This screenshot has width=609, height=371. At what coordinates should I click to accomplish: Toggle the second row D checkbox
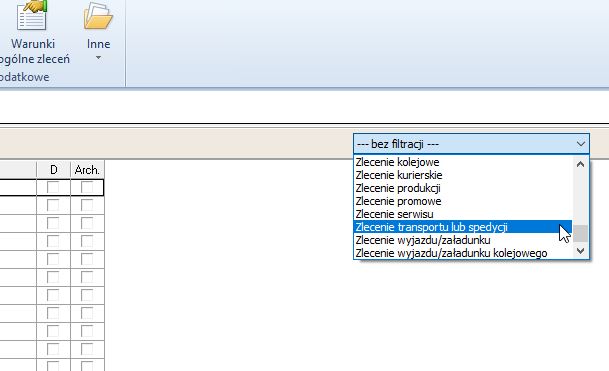pyautogui.click(x=53, y=205)
